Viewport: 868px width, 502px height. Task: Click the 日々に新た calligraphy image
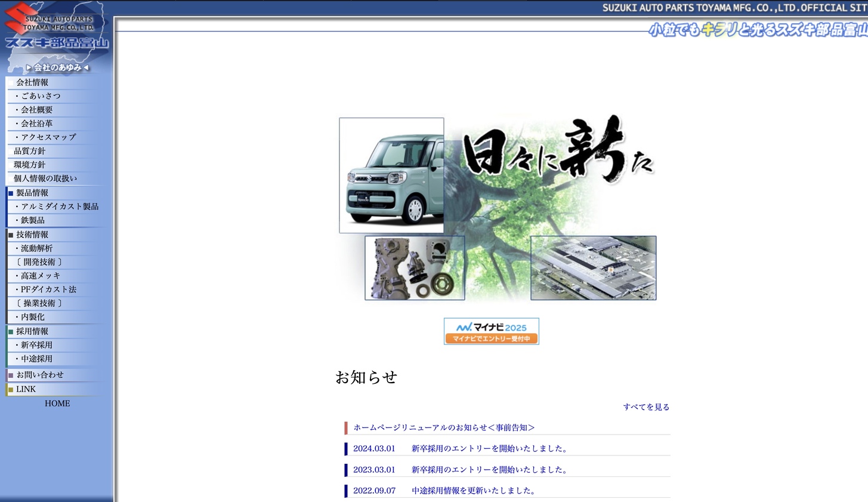click(558, 149)
